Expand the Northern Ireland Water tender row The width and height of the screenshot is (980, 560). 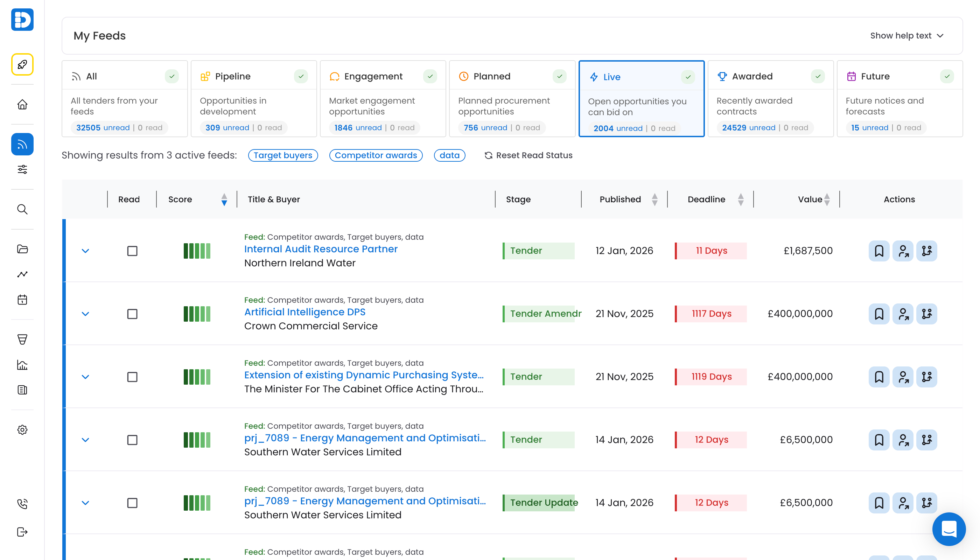[85, 251]
